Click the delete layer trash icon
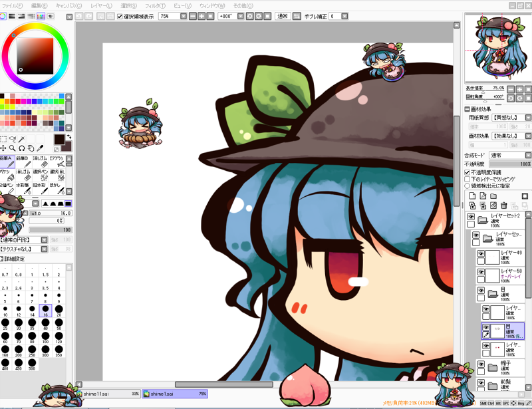 503,205
